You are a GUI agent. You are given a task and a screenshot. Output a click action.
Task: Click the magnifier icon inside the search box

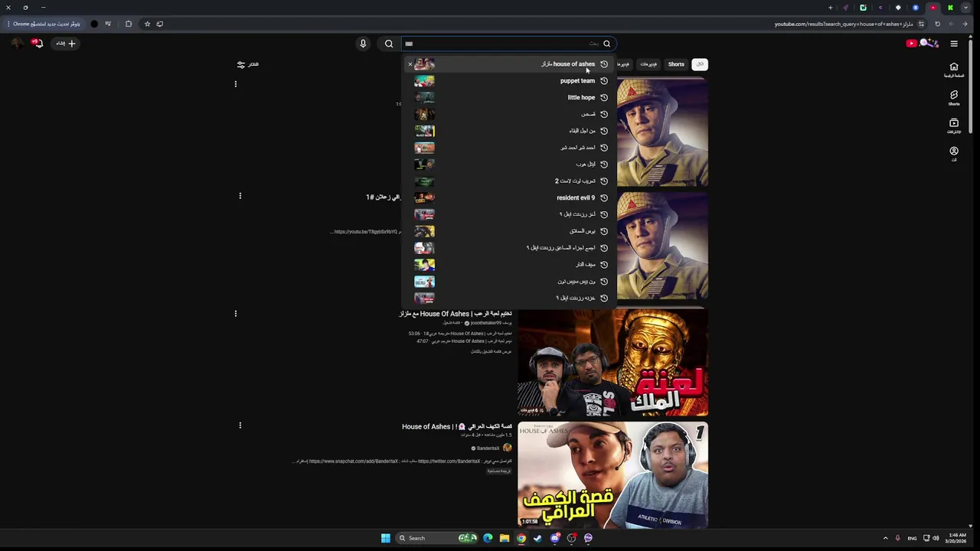tap(606, 44)
